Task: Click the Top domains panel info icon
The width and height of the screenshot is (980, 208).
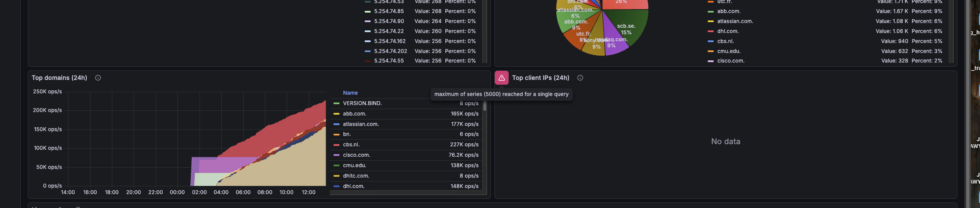Action: [98, 78]
